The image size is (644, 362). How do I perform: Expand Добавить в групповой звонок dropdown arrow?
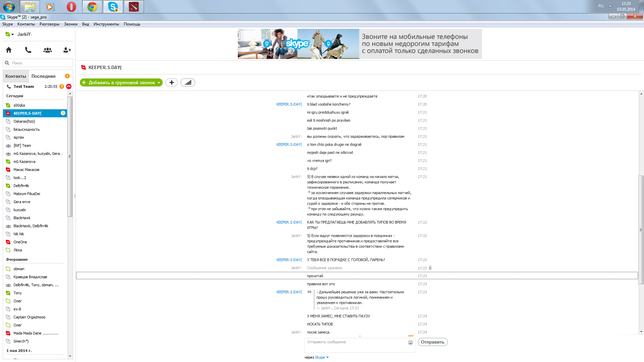click(159, 83)
